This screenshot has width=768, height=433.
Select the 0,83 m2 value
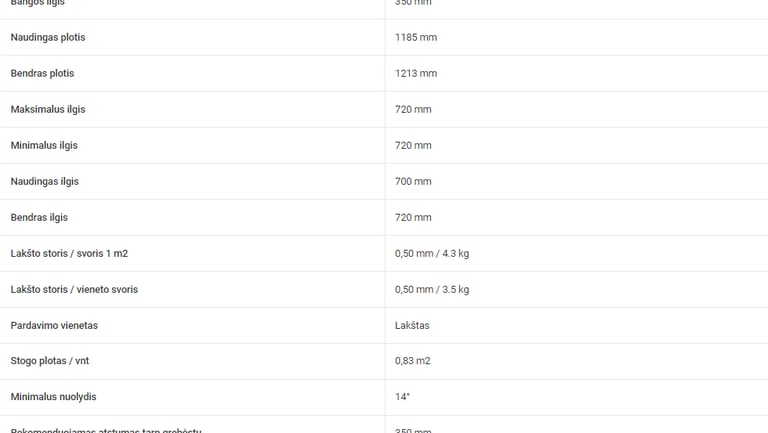412,361
